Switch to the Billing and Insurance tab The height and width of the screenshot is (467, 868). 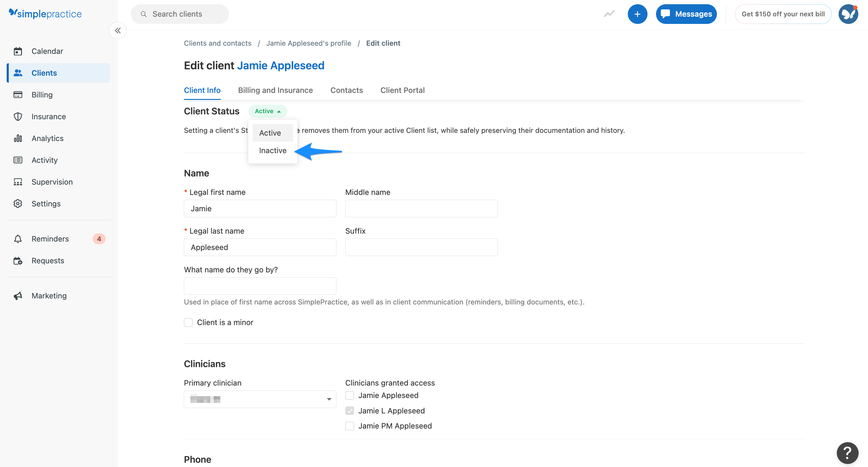click(275, 90)
